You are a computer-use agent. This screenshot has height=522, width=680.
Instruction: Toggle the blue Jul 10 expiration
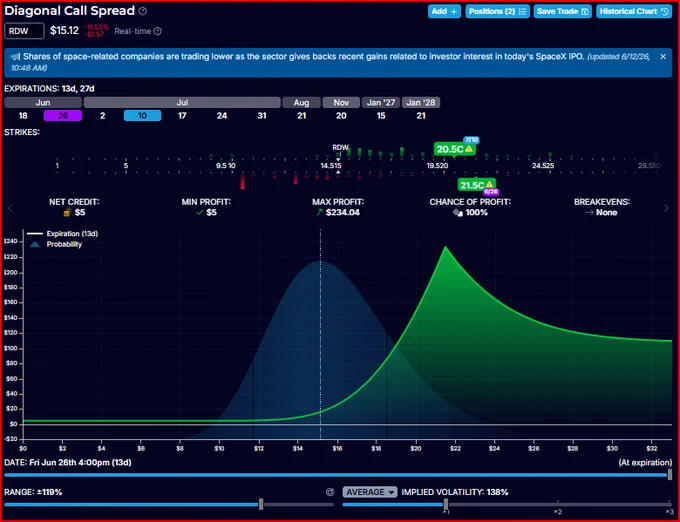click(142, 116)
